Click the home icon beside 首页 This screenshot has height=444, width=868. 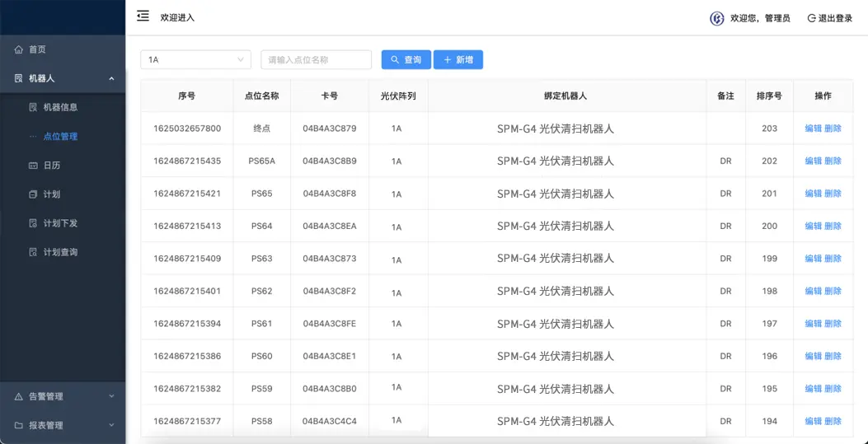pos(19,49)
